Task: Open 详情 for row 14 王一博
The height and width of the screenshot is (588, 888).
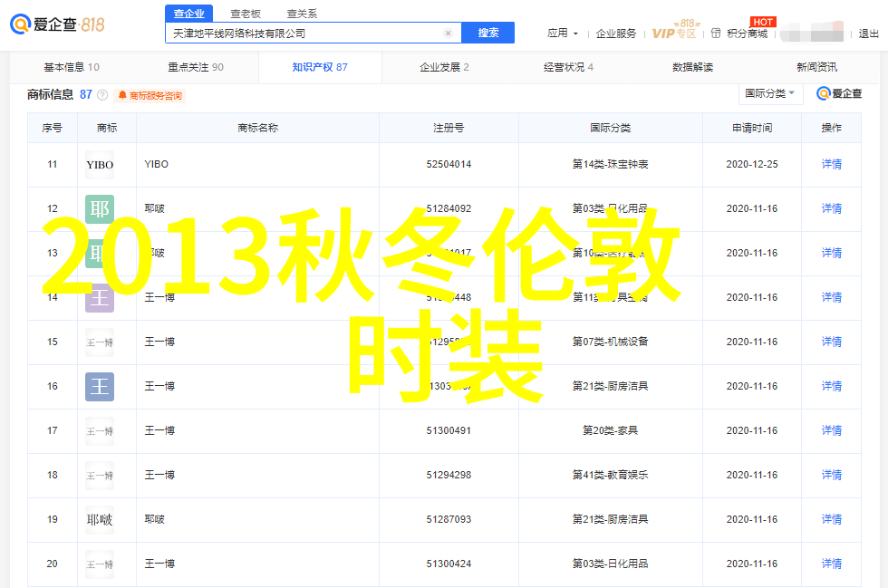Action: click(832, 297)
